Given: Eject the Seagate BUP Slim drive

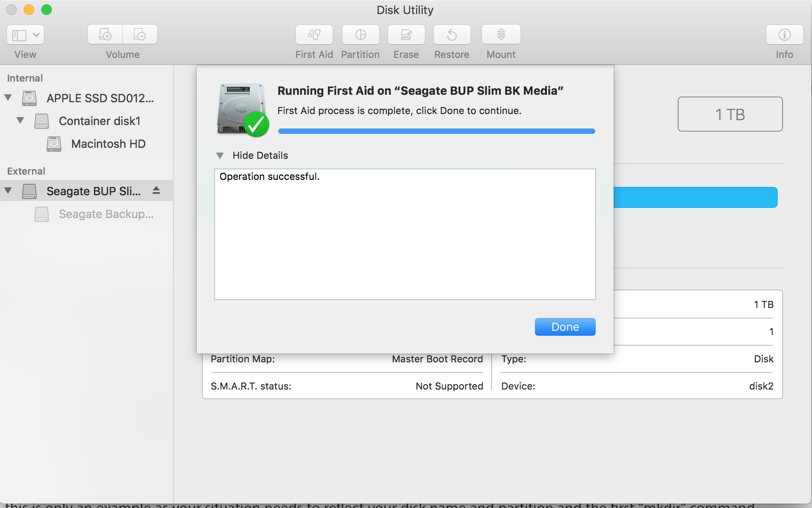Looking at the screenshot, I should pyautogui.click(x=156, y=190).
